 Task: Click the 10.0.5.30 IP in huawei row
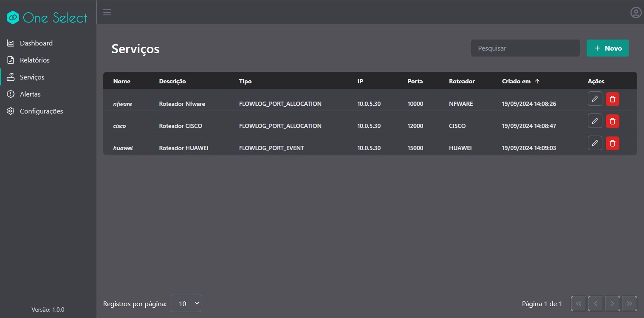click(369, 148)
